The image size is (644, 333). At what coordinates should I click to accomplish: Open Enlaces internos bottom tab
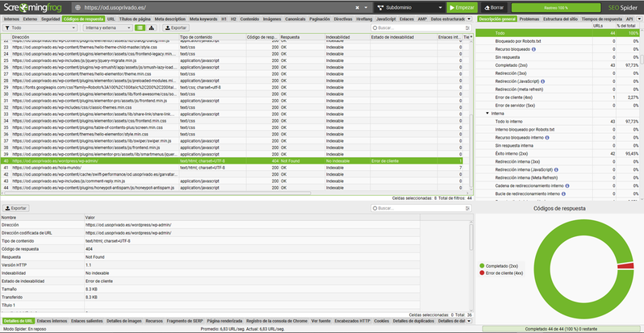[x=52, y=321]
